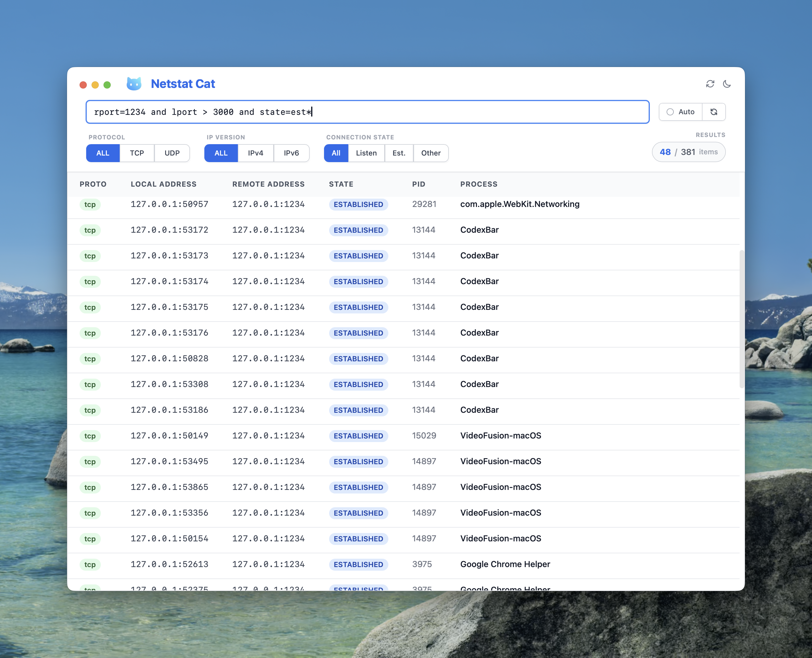812x658 pixels.
Task: Click the 48 / 381 items results pill
Action: tap(688, 152)
